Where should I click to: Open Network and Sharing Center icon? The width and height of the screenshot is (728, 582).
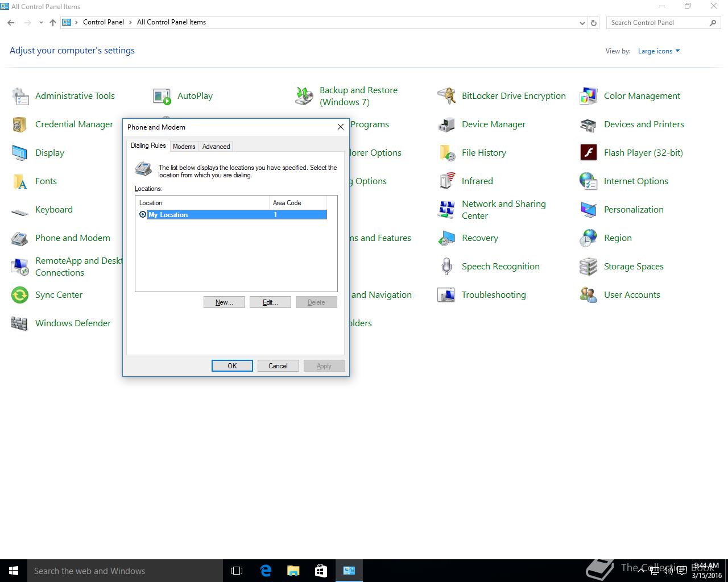coord(446,210)
